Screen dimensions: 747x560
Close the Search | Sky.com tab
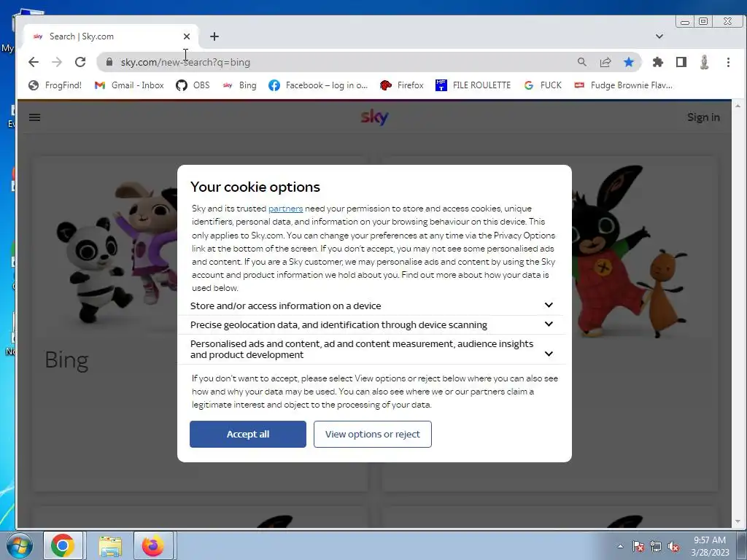click(x=186, y=36)
